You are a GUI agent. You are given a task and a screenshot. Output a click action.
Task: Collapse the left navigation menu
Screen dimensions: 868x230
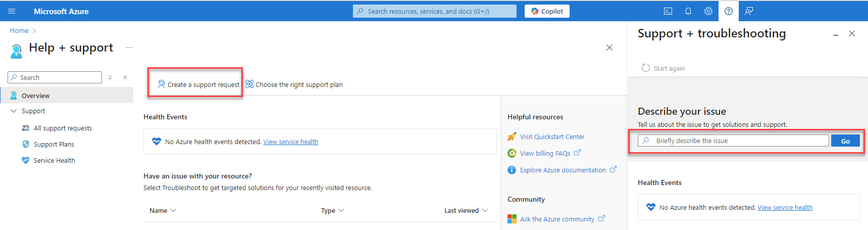pyautogui.click(x=125, y=77)
